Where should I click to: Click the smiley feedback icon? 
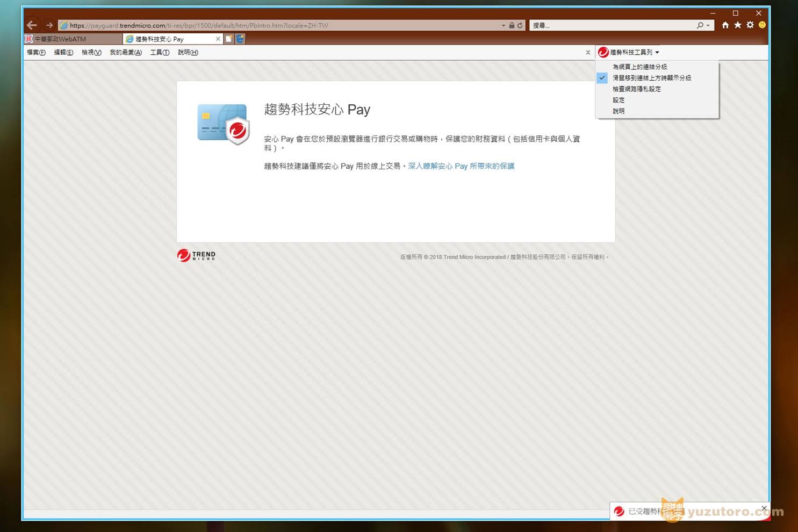762,25
